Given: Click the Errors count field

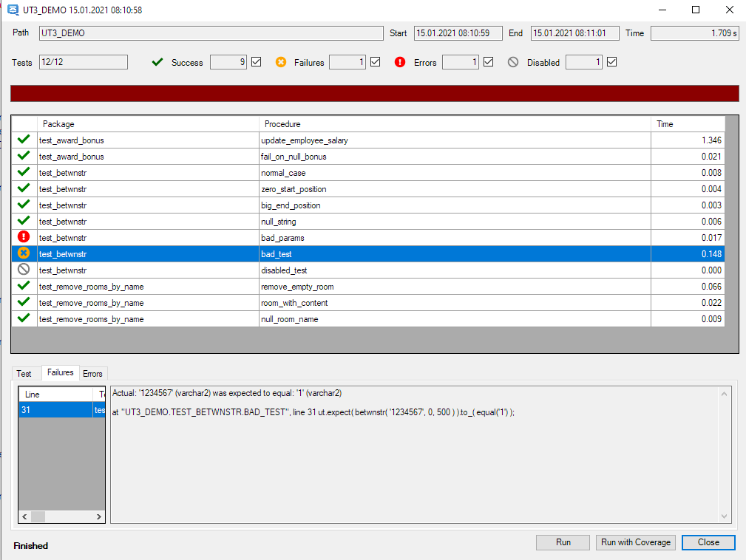Looking at the screenshot, I should coord(461,62).
